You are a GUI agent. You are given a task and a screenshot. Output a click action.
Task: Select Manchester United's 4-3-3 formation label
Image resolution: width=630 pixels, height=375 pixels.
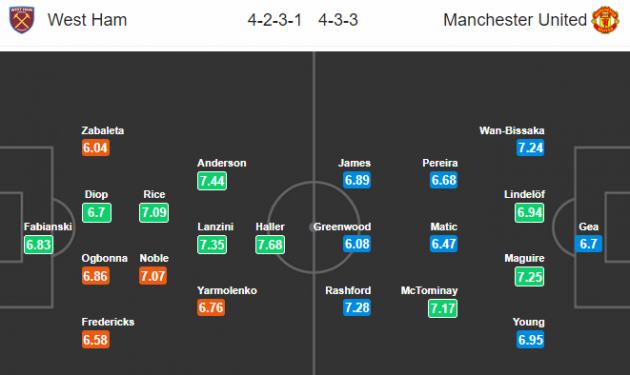click(338, 20)
